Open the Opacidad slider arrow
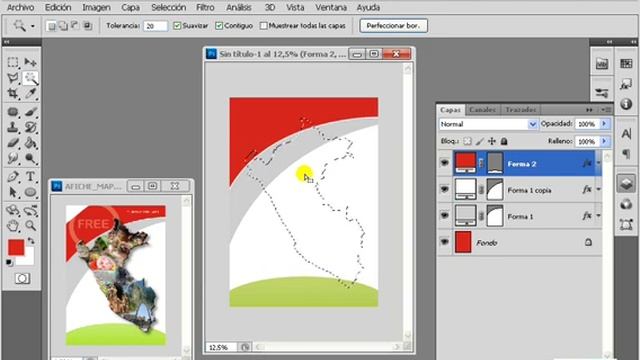The height and width of the screenshot is (360, 640). click(604, 124)
